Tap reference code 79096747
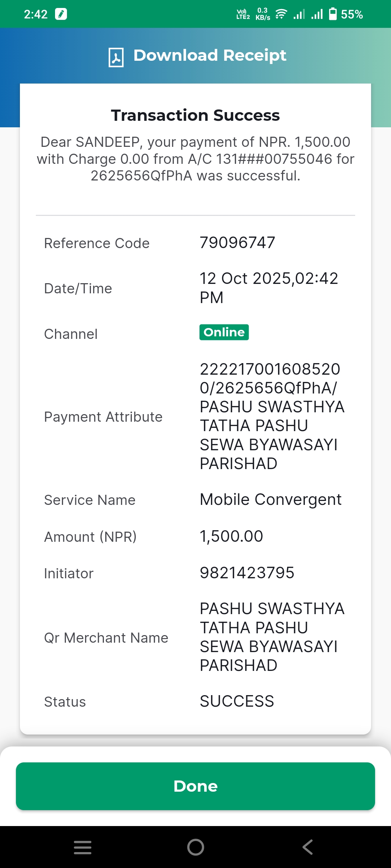 pos(237,243)
